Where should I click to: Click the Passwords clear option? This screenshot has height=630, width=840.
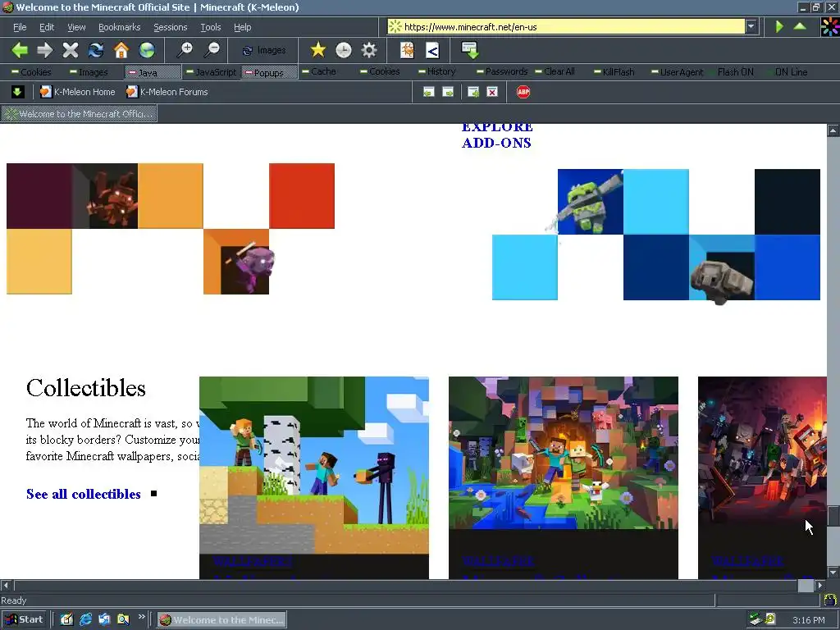coord(502,71)
